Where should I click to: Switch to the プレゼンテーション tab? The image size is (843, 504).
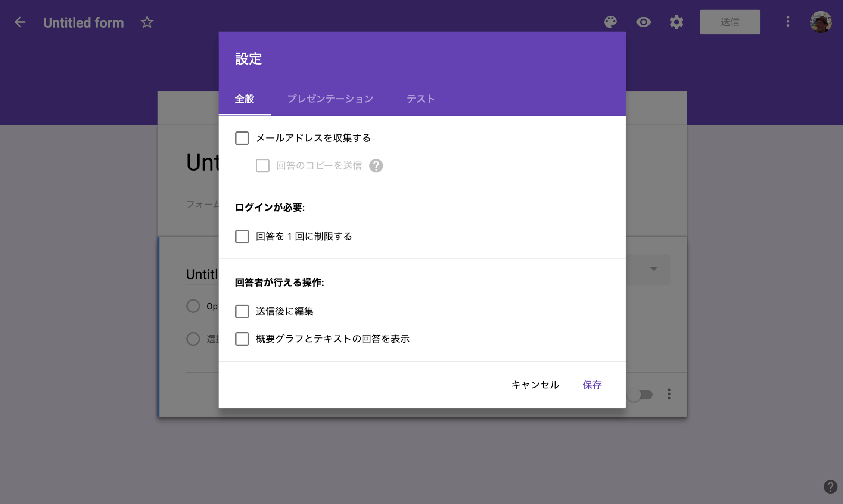point(330,99)
